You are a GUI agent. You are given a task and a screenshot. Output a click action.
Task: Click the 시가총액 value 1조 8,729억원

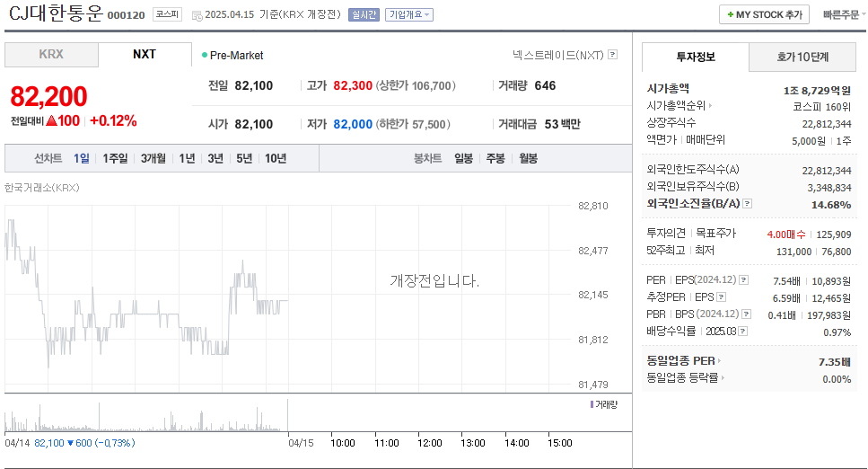(817, 91)
